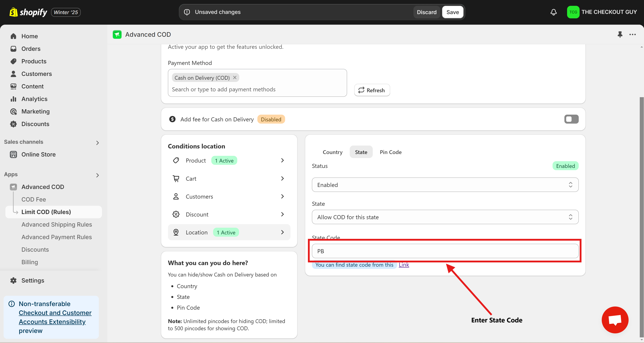Save the unsaved changes

(453, 12)
